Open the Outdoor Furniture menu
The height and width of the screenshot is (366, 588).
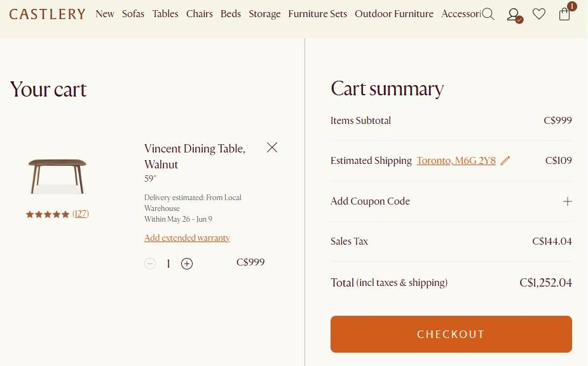(394, 14)
